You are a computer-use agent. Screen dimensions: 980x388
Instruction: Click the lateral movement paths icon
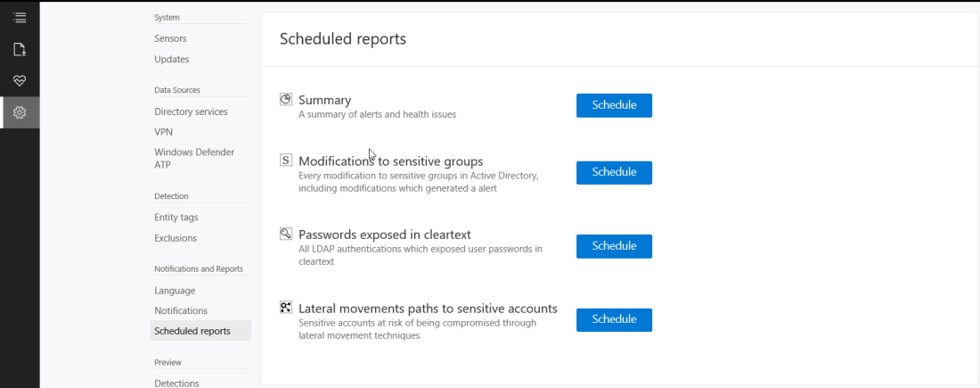[x=286, y=308]
